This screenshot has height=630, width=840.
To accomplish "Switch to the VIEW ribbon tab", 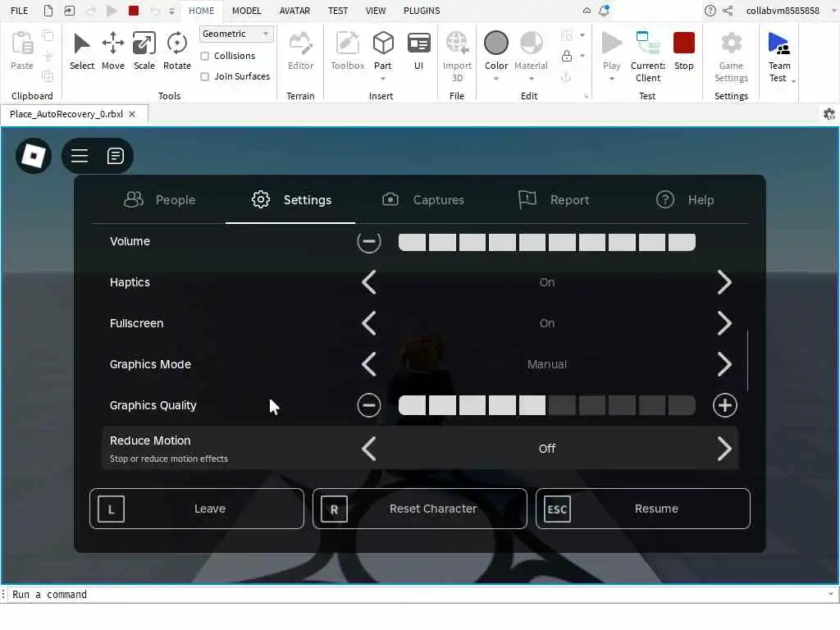I will pyautogui.click(x=376, y=11).
